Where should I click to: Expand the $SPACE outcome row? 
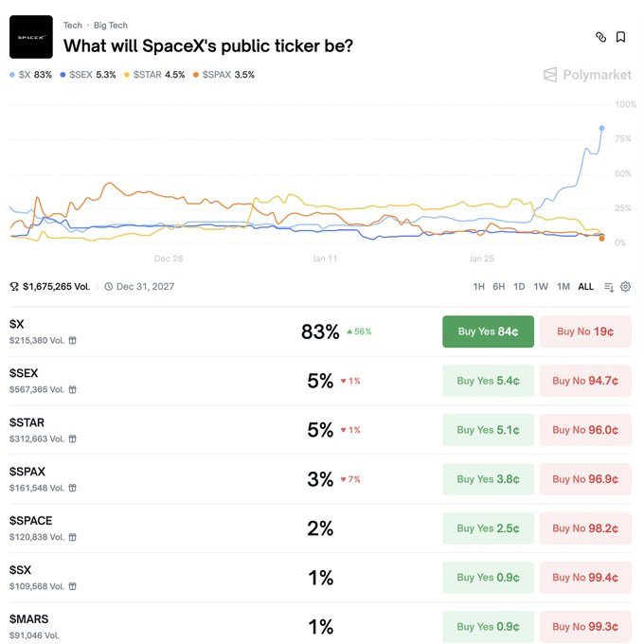[189, 528]
